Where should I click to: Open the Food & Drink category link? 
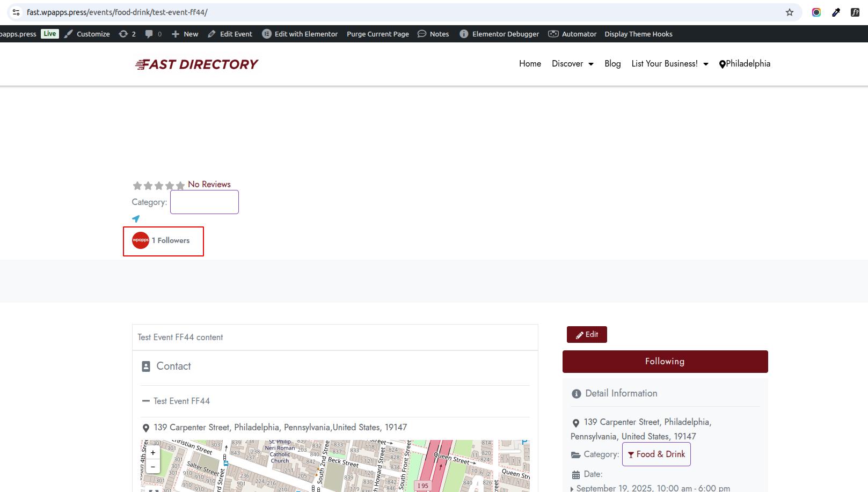pyautogui.click(x=656, y=454)
